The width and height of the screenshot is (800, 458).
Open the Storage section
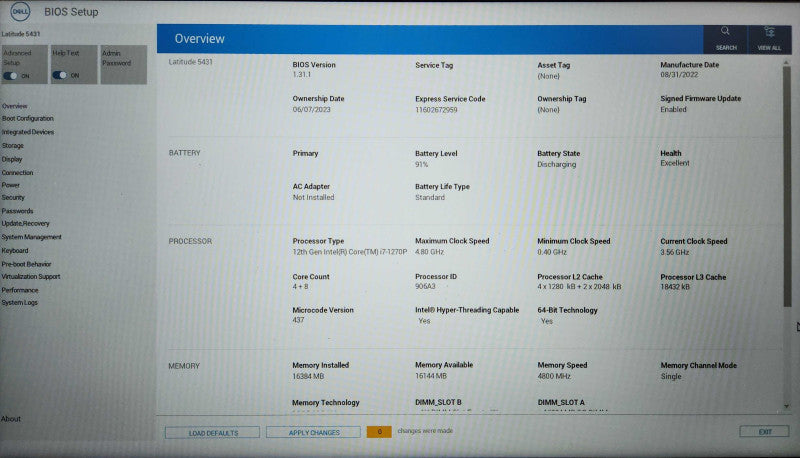(x=12, y=145)
